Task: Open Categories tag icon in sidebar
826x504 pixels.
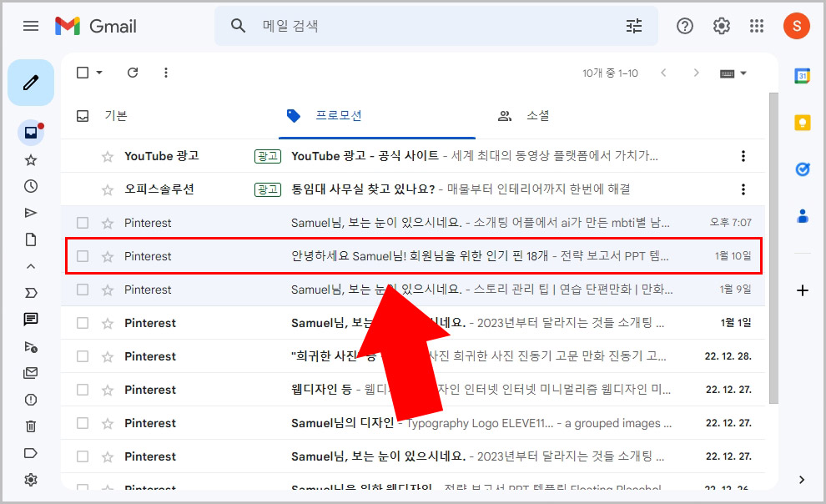Action: pos(31,453)
